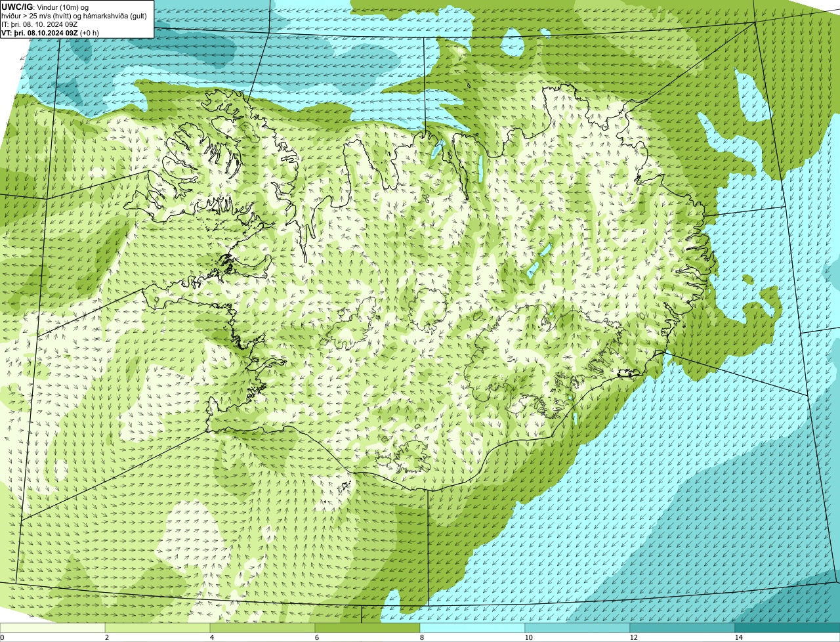Click the 6–8 m/s dark green legend swatch
Image resolution: width=840 pixels, height=642 pixels.
point(367,628)
